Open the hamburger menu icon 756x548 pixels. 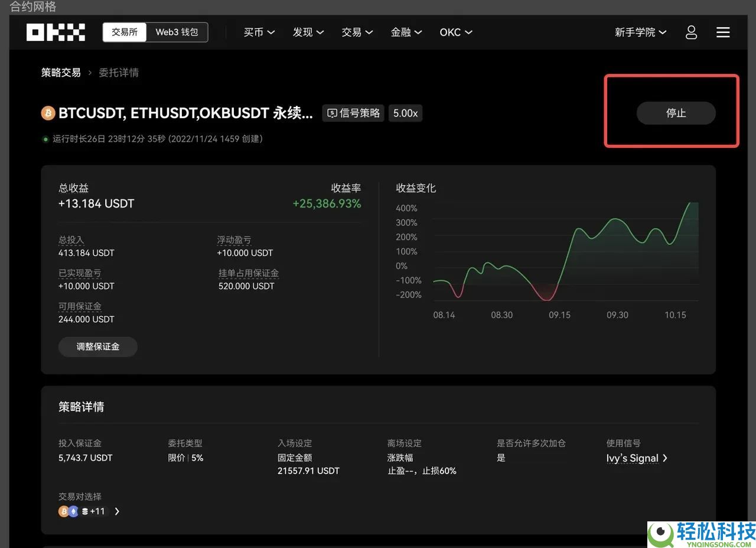[x=723, y=32]
